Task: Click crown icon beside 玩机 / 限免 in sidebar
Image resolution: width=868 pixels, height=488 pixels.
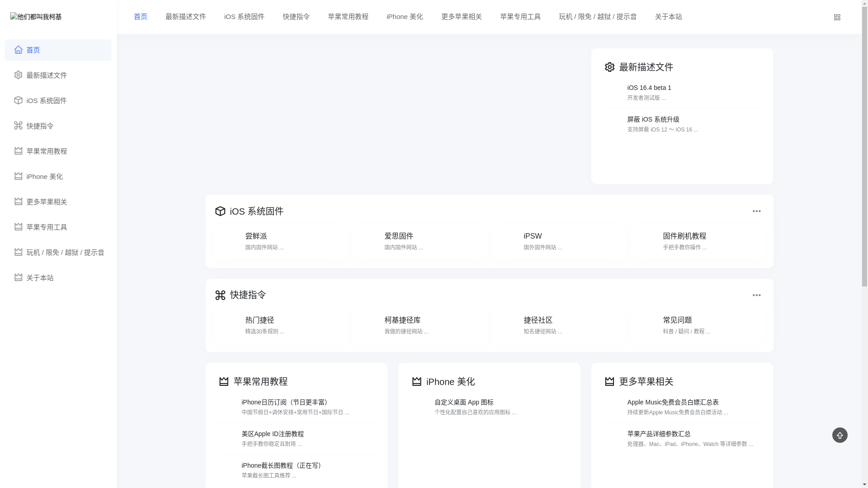Action: [x=18, y=252]
